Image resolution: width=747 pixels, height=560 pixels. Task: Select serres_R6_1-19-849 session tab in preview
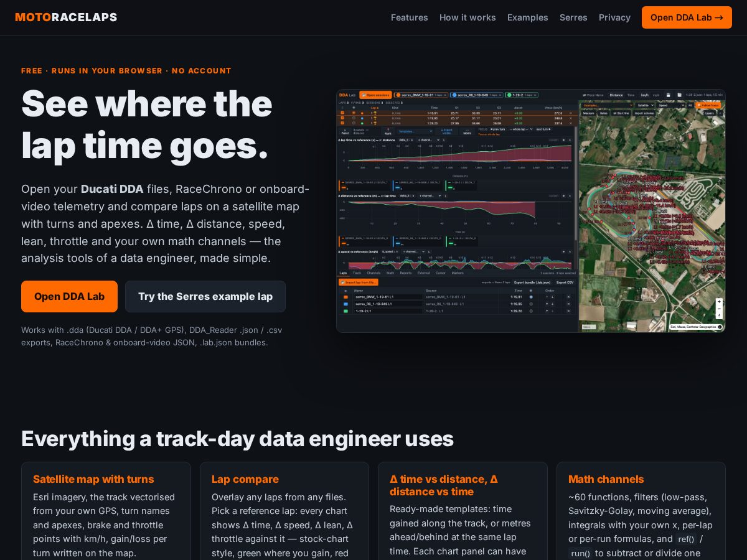tap(476, 95)
